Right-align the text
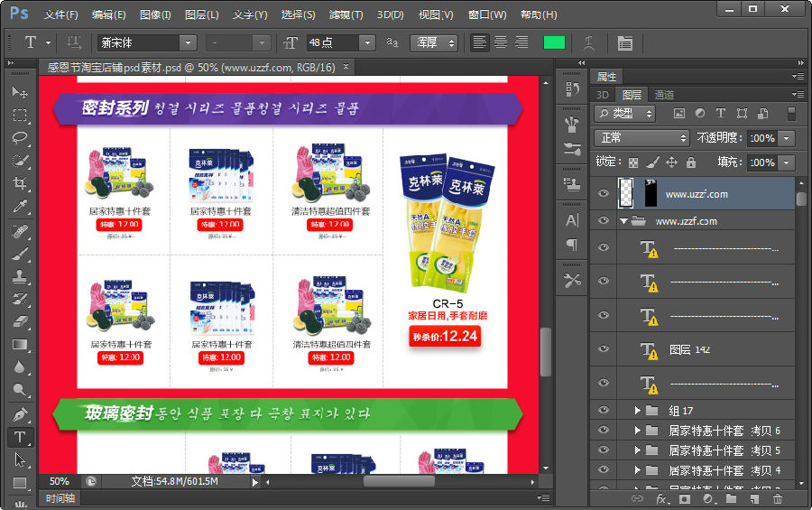Screen dimensions: 812x510 click(521, 42)
